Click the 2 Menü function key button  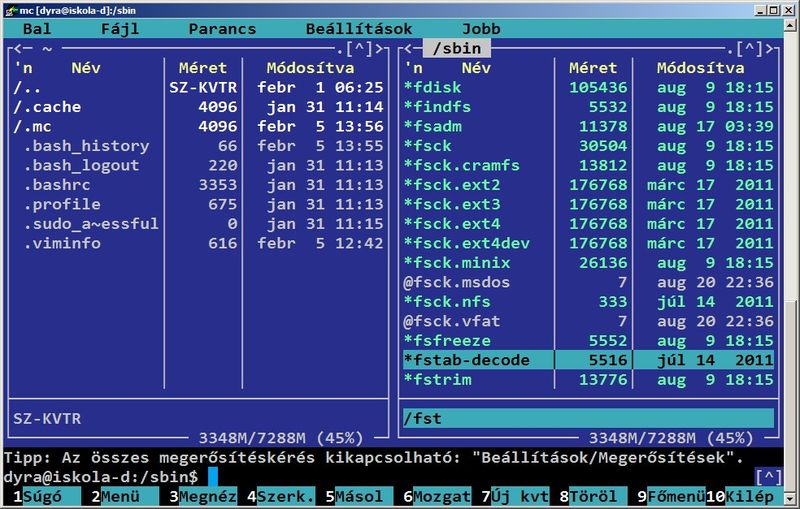pyautogui.click(x=121, y=496)
